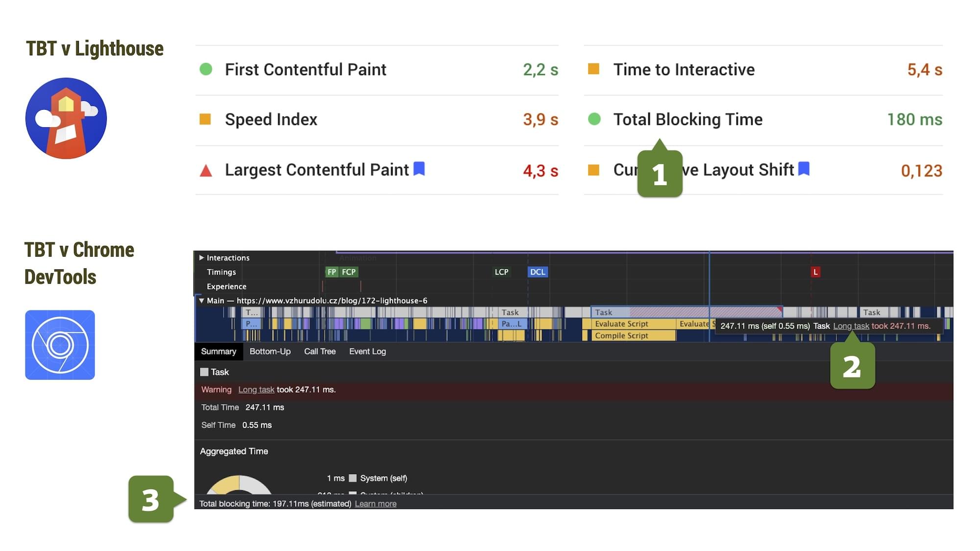Viewport: 980px width, 551px height.
Task: Click the red triangle icon for Largest Contentful Paint
Action: pyautogui.click(x=206, y=171)
